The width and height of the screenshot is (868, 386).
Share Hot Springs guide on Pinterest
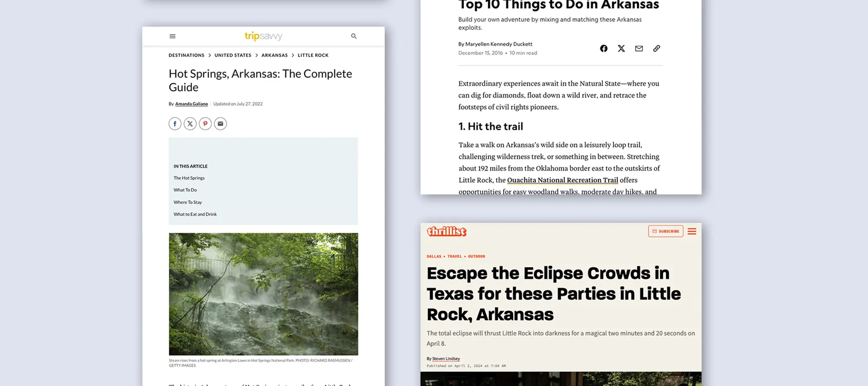[205, 124]
